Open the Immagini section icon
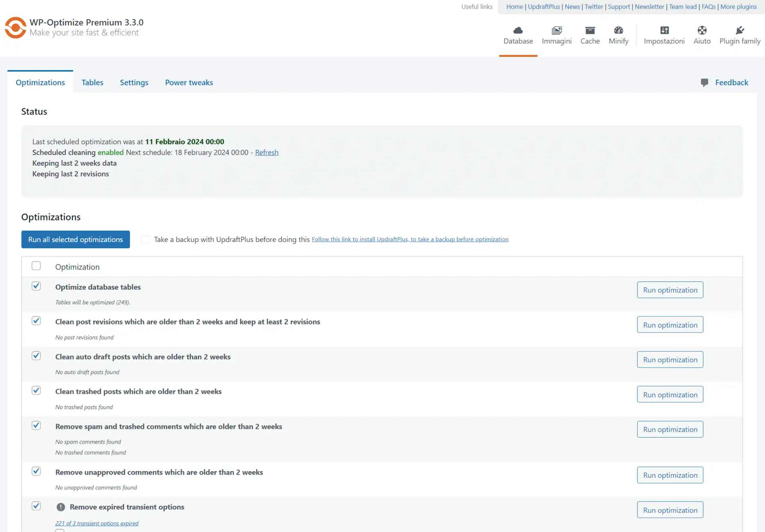This screenshot has width=765, height=532. [x=557, y=30]
